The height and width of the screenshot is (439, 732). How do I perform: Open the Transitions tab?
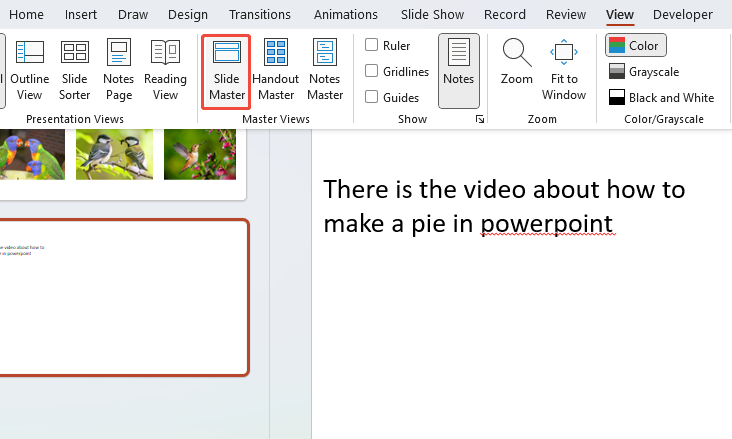(x=260, y=14)
